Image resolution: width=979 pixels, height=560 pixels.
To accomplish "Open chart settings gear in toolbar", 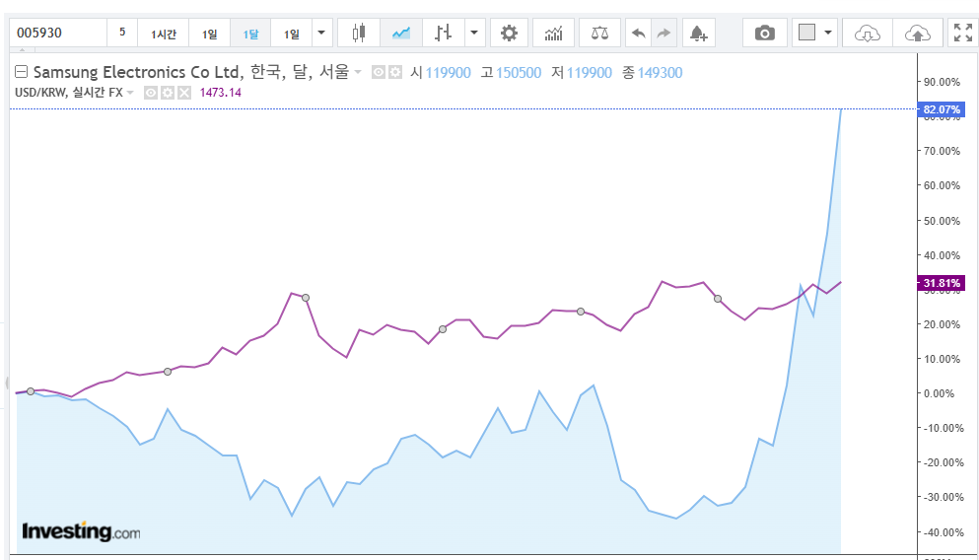I will (x=509, y=33).
